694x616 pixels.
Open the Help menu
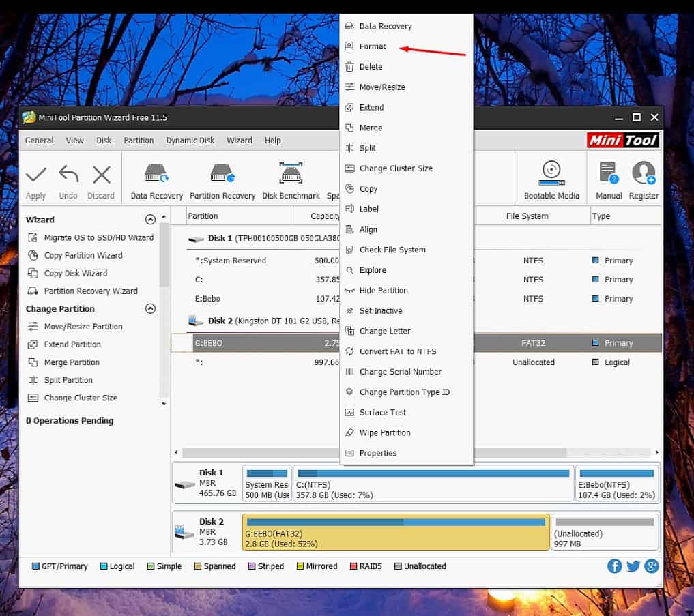273,141
